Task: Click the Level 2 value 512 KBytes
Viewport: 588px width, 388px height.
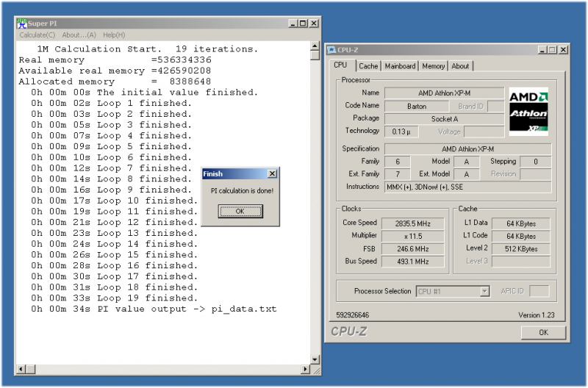Action: click(521, 248)
